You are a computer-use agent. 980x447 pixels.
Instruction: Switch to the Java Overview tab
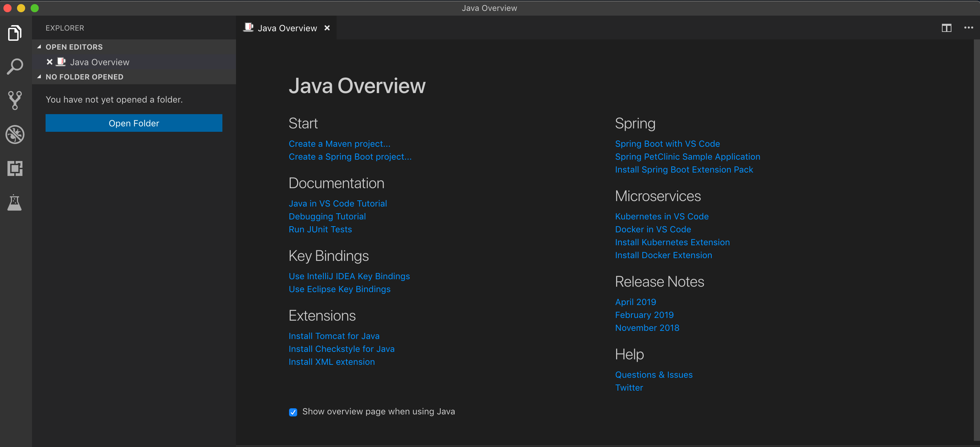(x=288, y=28)
